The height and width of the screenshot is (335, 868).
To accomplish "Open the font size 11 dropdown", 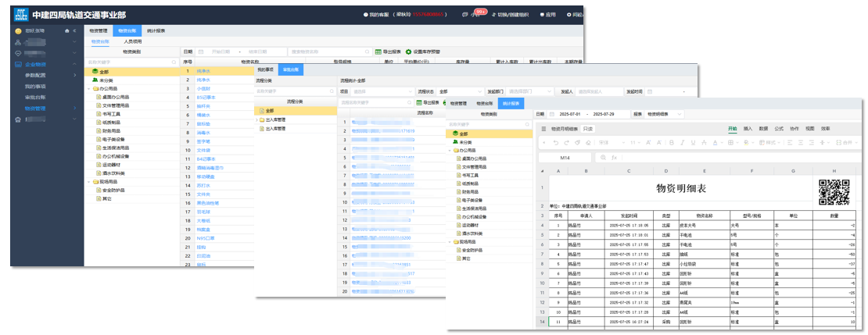I will (x=636, y=143).
